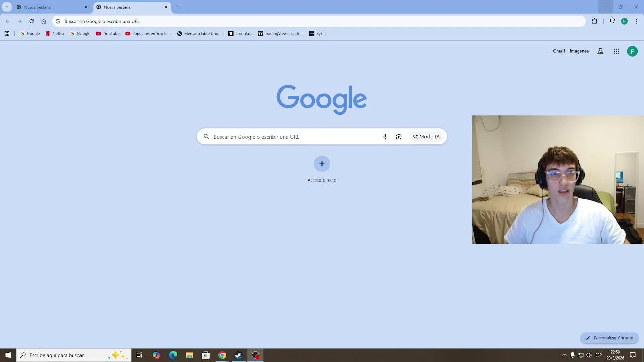Go to the home page icon
Image resolution: width=644 pixels, height=362 pixels.
pyautogui.click(x=43, y=21)
